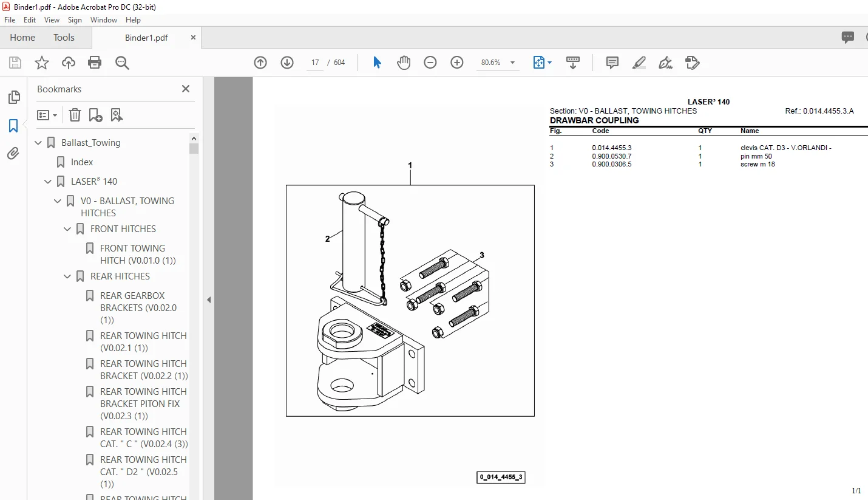Open the comments chat bubble icon
This screenshot has height=500, width=868.
point(848,38)
